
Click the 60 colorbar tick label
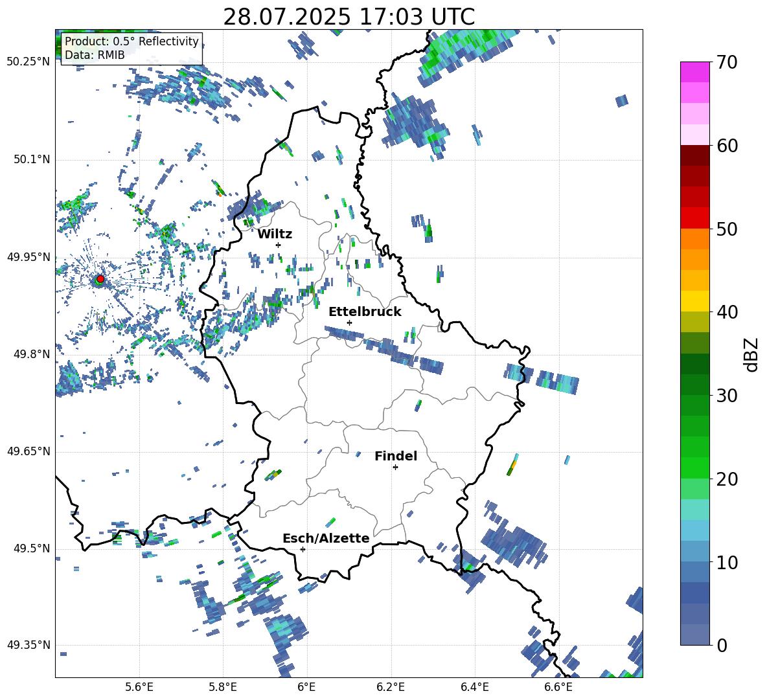pos(727,146)
